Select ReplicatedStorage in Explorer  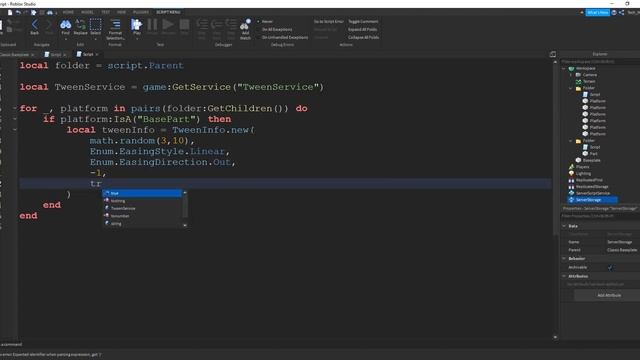click(592, 186)
